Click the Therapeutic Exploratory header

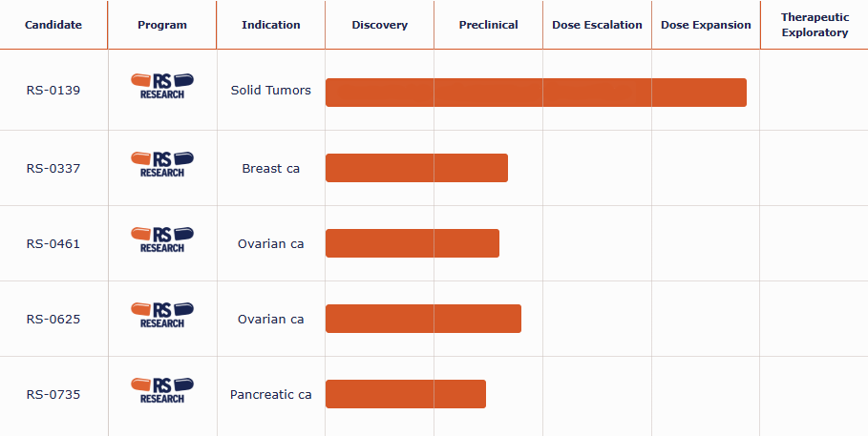[815, 25]
